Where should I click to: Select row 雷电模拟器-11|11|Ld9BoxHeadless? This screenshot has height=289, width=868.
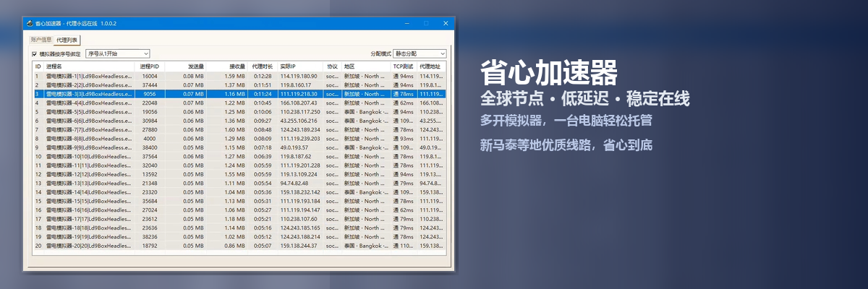239,165
